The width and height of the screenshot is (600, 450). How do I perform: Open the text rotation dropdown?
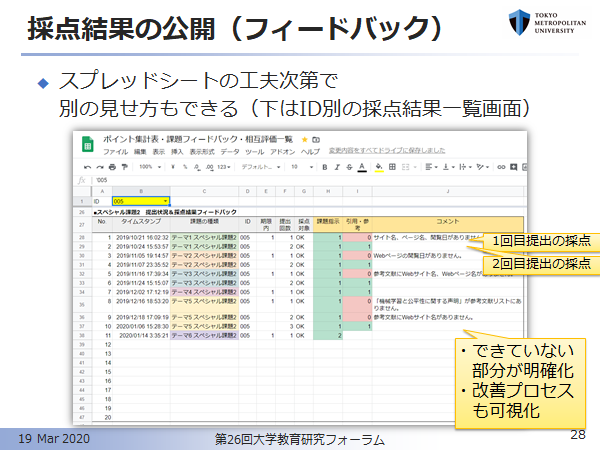coord(483,167)
